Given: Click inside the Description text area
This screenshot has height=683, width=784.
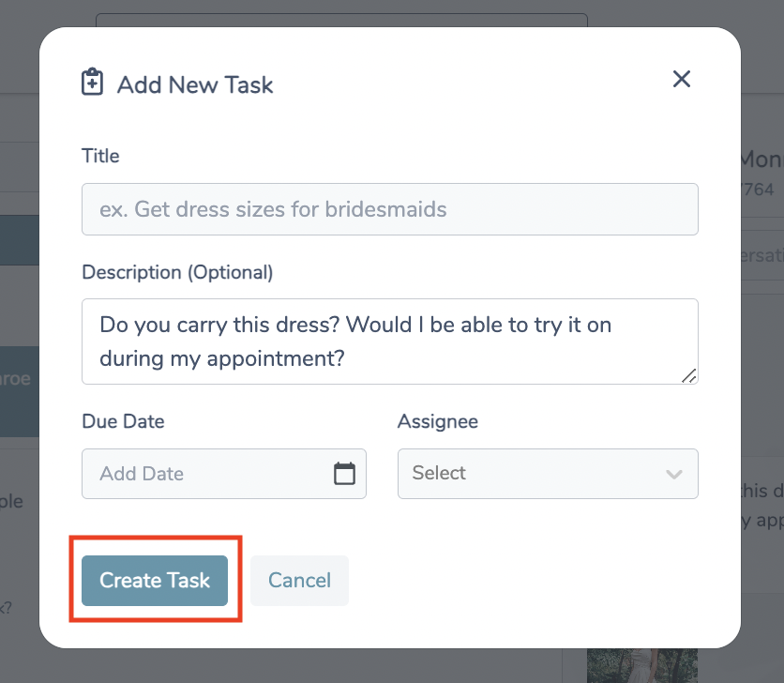Looking at the screenshot, I should coord(389,341).
